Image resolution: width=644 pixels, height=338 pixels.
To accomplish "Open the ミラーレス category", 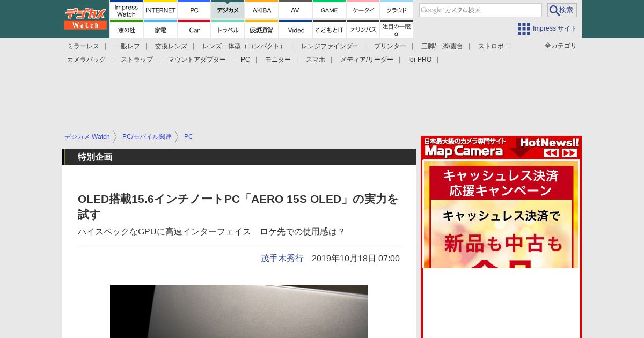I will 83,46.
